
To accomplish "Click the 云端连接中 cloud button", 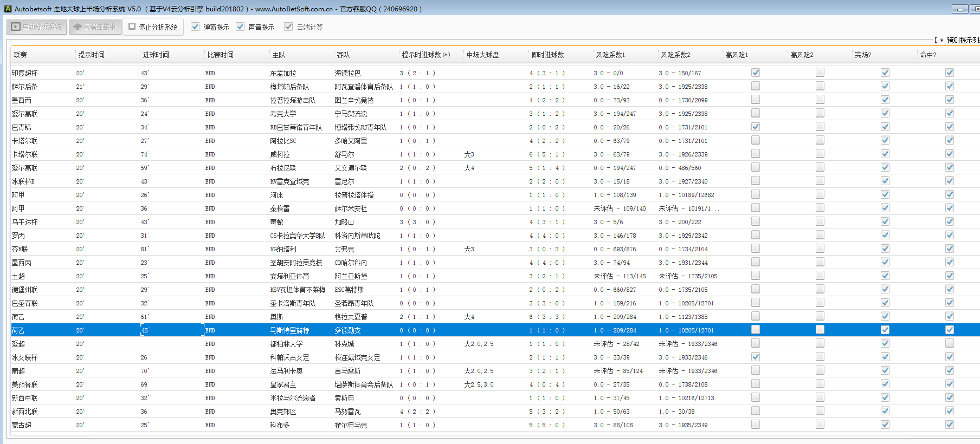I will (x=94, y=27).
